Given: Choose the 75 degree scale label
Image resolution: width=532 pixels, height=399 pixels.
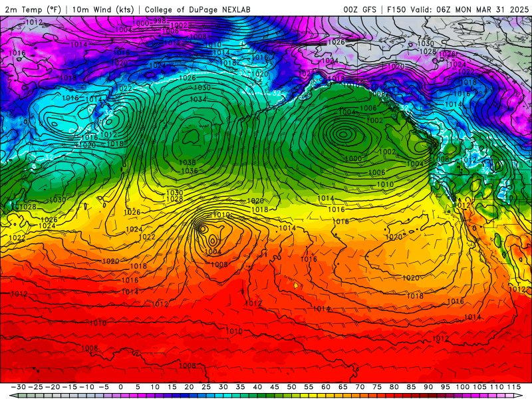Looking at the screenshot, I should tap(377, 387).
